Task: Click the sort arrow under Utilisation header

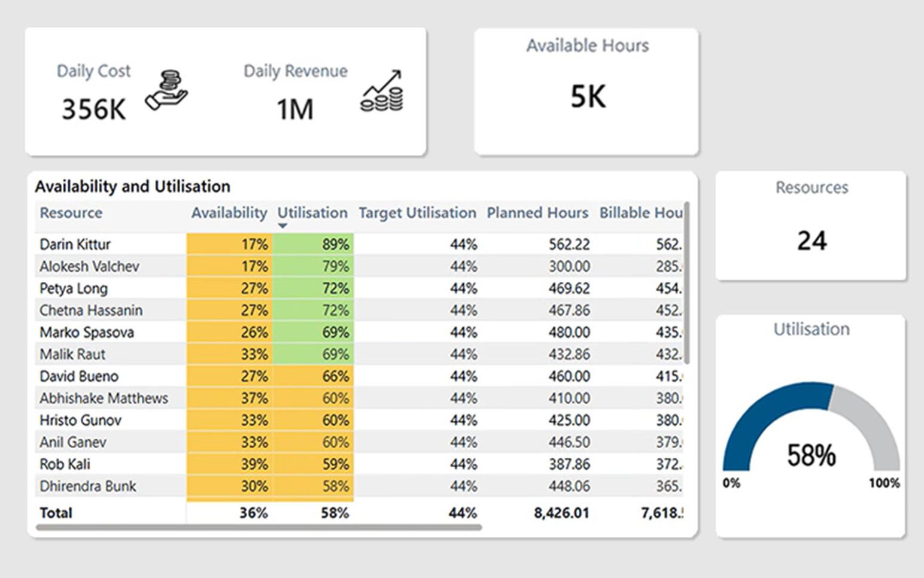Action: point(282,226)
